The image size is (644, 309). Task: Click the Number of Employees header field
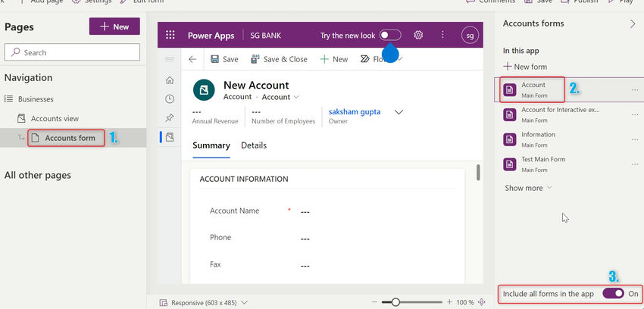point(283,117)
